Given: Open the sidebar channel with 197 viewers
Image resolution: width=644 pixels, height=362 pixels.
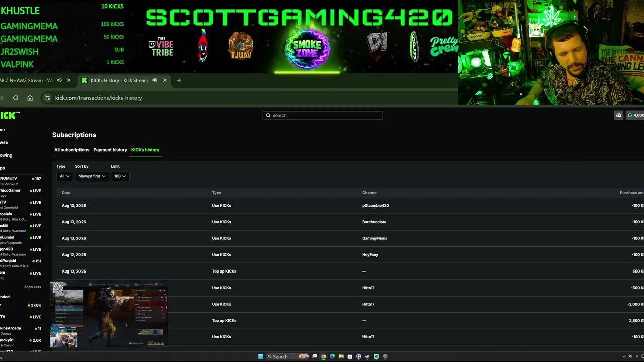Looking at the screenshot, I should pos(21,181).
